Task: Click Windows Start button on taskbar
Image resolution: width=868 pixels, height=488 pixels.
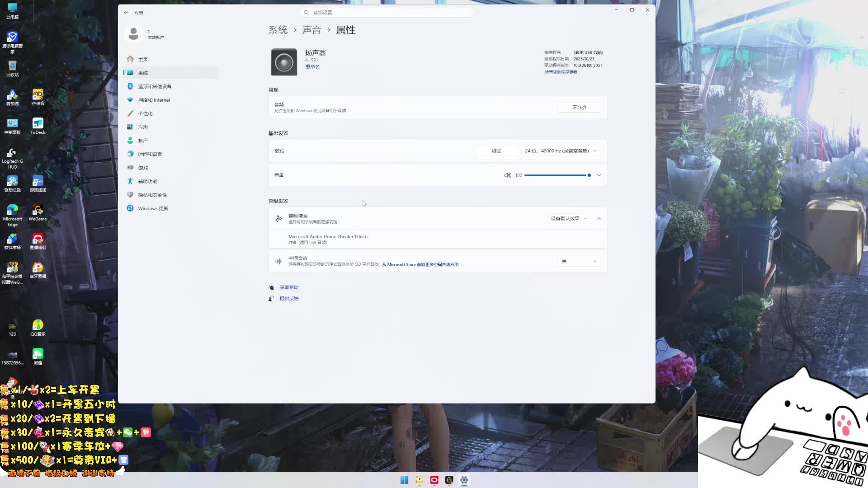Action: (x=404, y=480)
